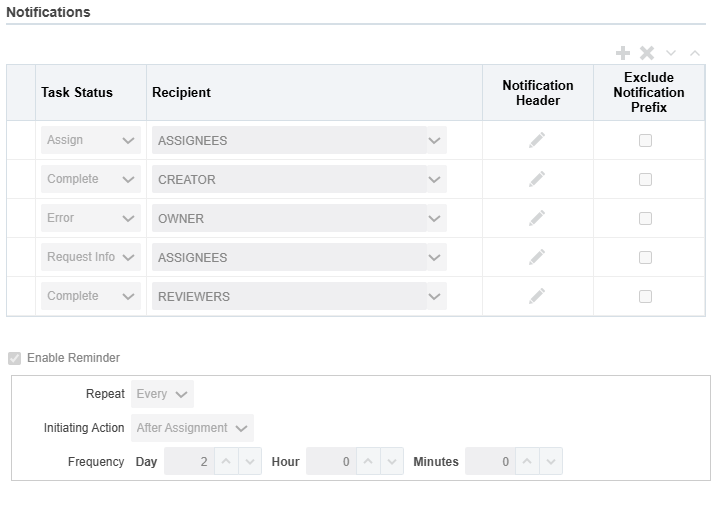Click the Exclude Notification Prefix column header
The width and height of the screenshot is (721, 507).
click(x=649, y=92)
